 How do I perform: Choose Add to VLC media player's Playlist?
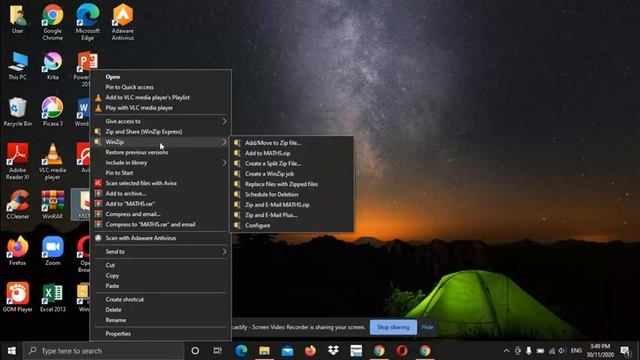(161, 98)
